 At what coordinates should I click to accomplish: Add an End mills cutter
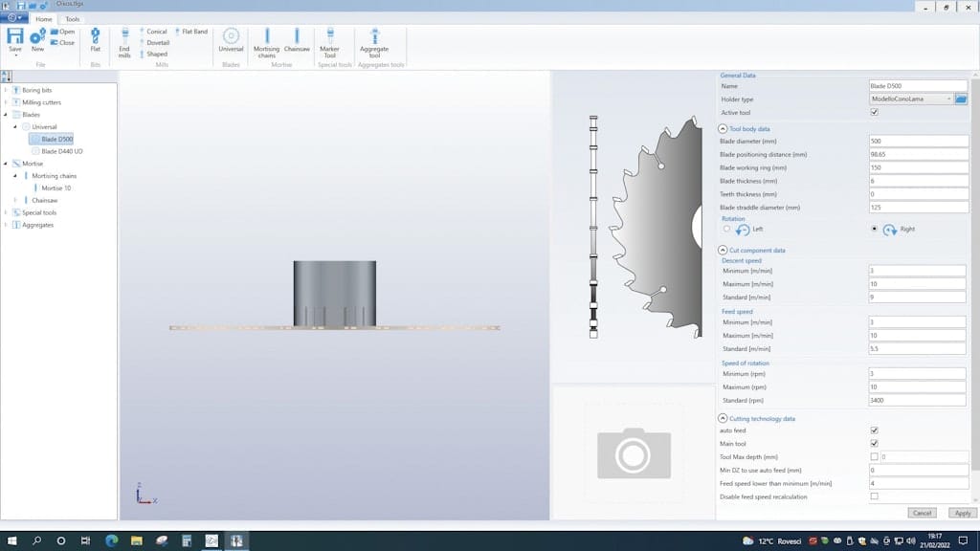124,42
